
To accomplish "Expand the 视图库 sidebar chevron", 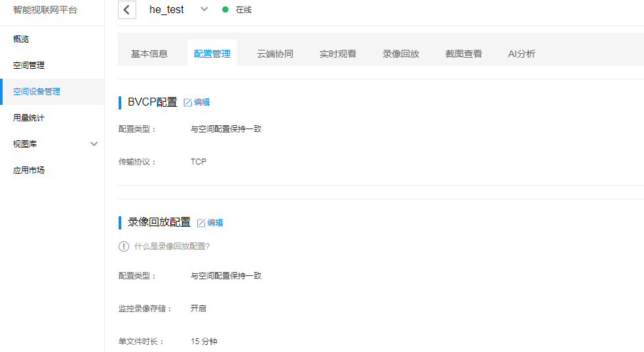I will click(x=94, y=144).
